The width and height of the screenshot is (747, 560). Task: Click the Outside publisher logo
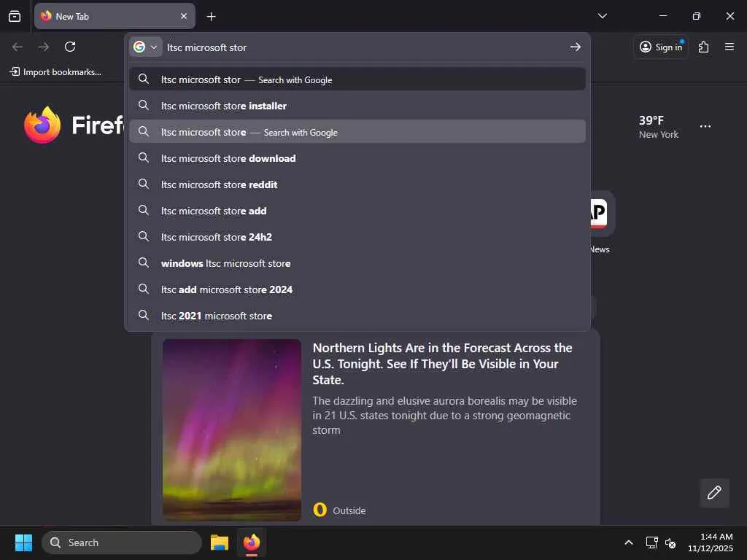pyautogui.click(x=320, y=510)
